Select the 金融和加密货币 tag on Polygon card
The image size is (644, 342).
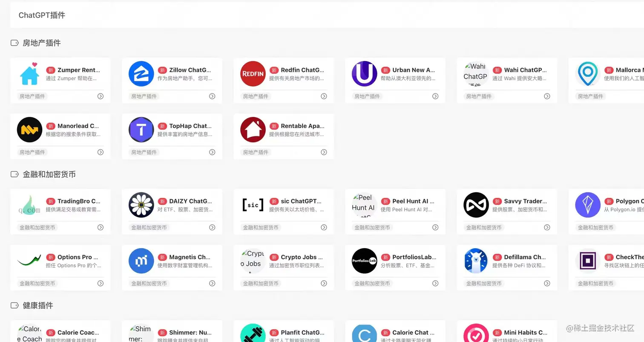(x=595, y=228)
